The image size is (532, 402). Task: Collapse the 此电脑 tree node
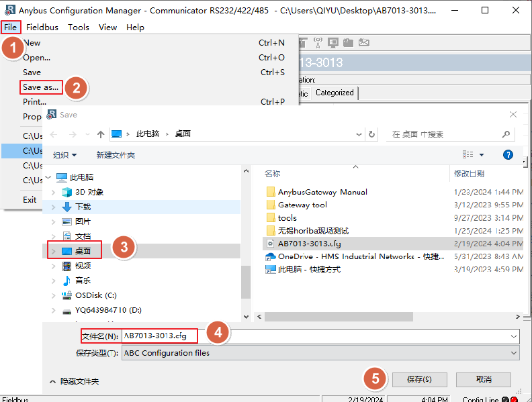pyautogui.click(x=48, y=177)
